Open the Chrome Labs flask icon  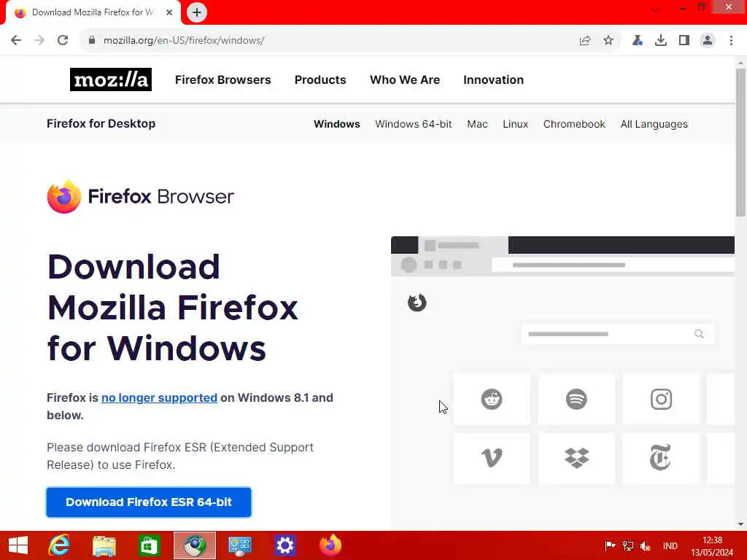tap(638, 41)
